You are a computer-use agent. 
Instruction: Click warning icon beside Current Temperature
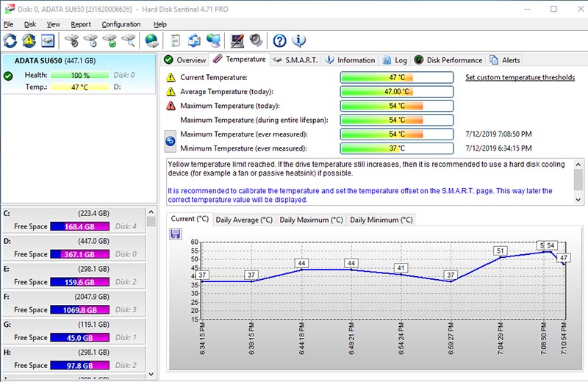pyautogui.click(x=171, y=78)
